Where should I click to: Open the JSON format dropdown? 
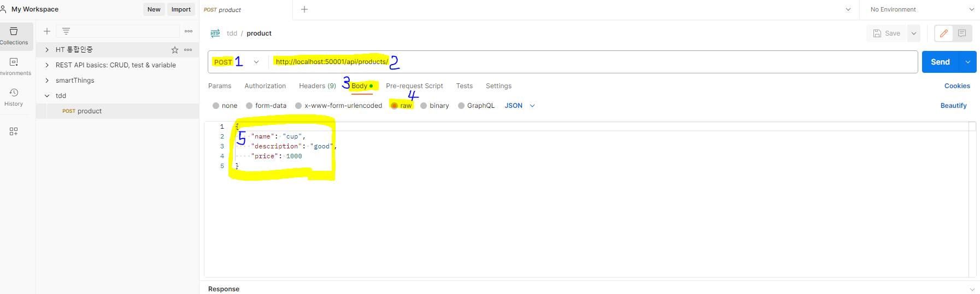point(520,106)
